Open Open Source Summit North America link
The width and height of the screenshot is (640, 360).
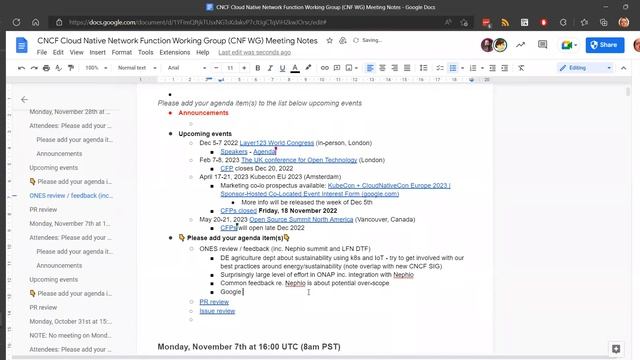[x=301, y=220]
